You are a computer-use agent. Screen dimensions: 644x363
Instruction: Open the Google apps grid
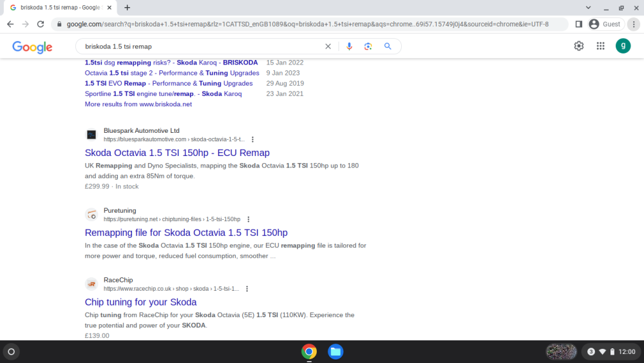600,46
